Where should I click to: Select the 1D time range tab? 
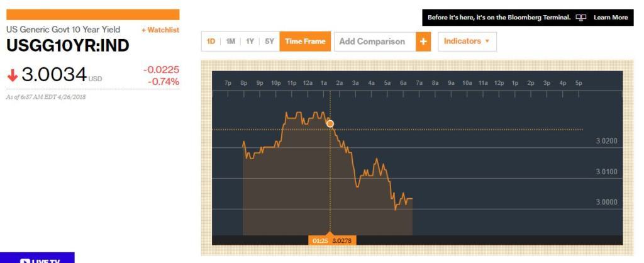[x=211, y=42]
